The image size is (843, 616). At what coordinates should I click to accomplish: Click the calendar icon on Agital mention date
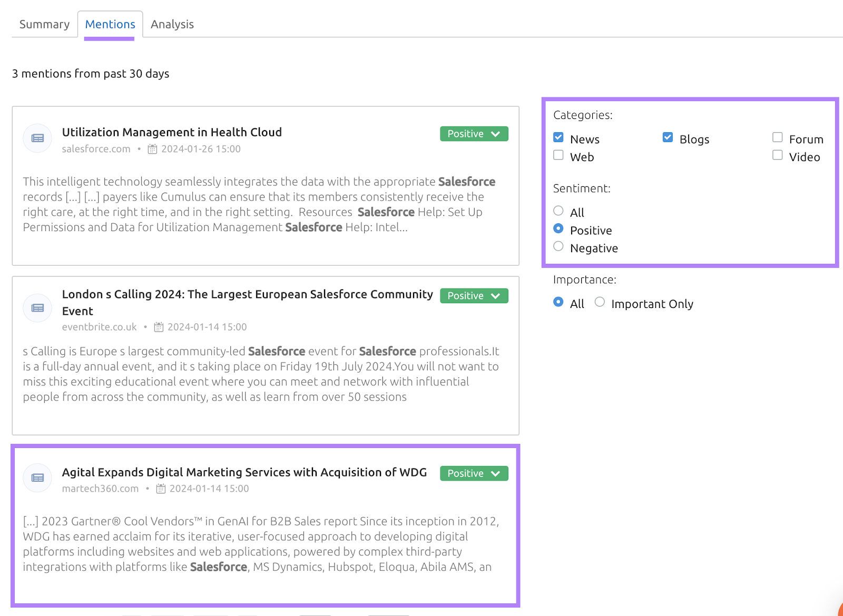(x=161, y=489)
